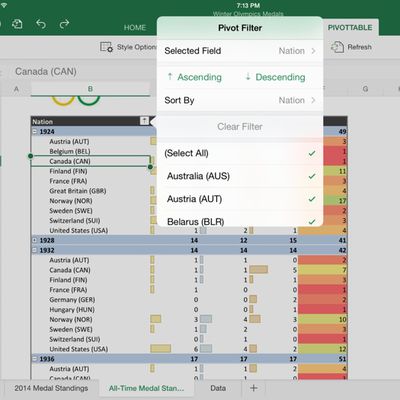Image resolution: width=400 pixels, height=400 pixels.
Task: Select column A header
Action: (x=16, y=89)
